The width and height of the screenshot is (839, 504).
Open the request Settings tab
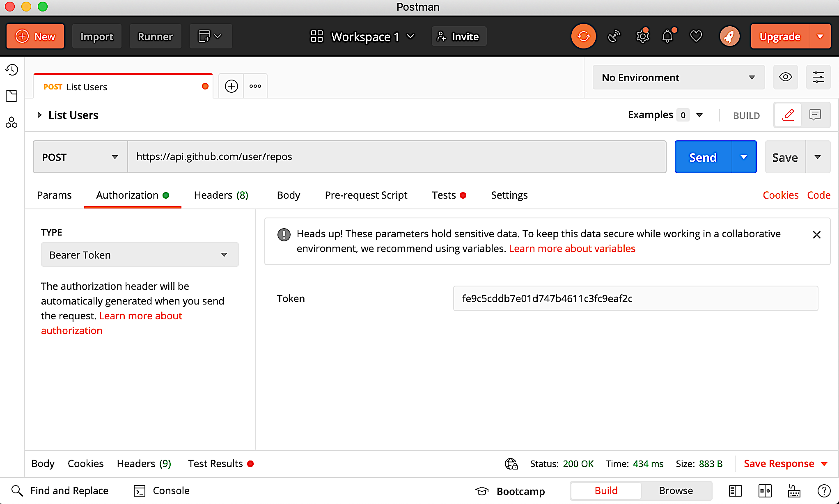(x=509, y=195)
